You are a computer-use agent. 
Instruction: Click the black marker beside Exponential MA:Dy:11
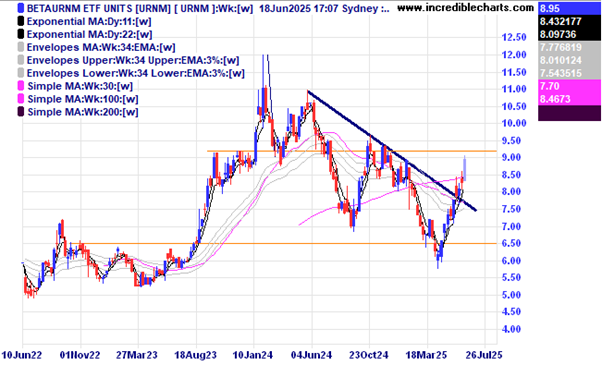click(21, 21)
